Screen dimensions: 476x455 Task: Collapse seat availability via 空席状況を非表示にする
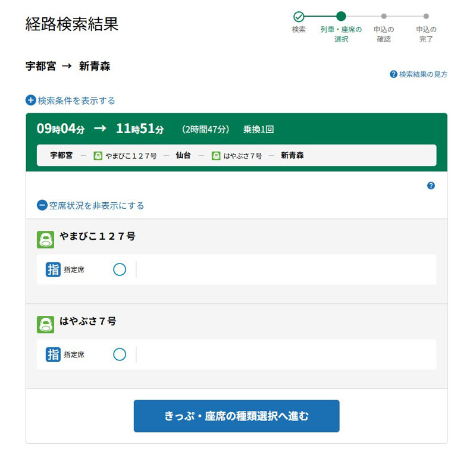click(90, 205)
